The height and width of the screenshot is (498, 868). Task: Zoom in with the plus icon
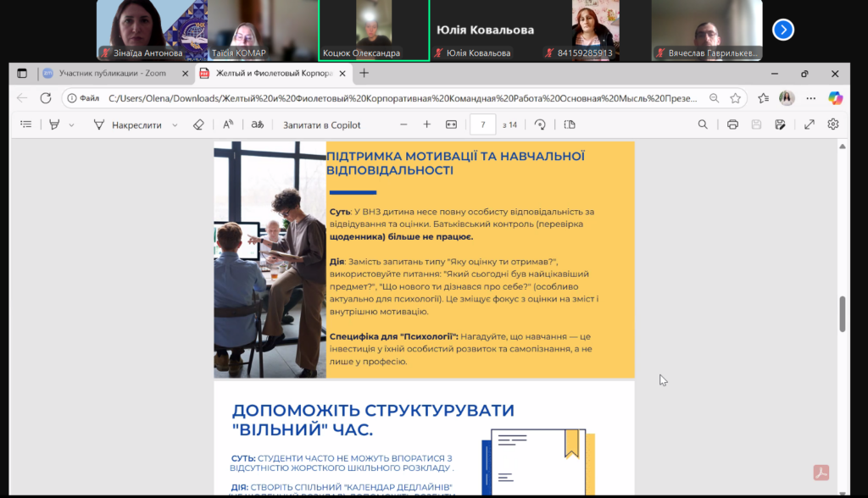[426, 125]
